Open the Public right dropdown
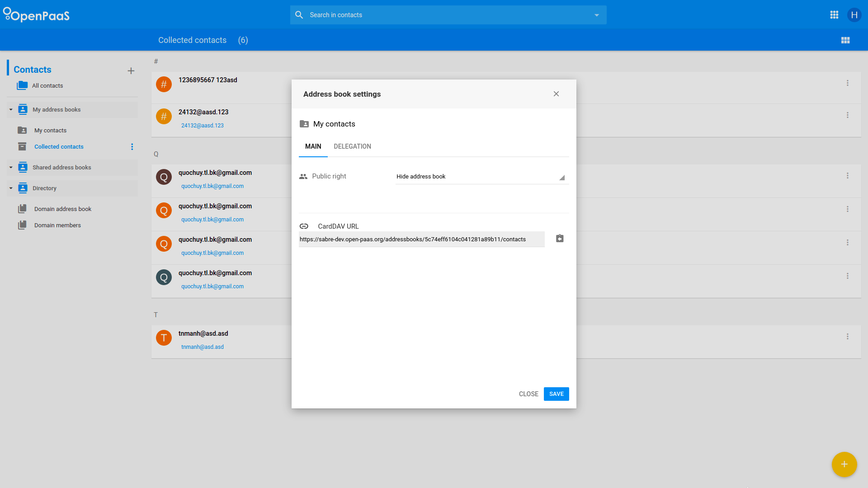The height and width of the screenshot is (488, 868). pyautogui.click(x=481, y=177)
